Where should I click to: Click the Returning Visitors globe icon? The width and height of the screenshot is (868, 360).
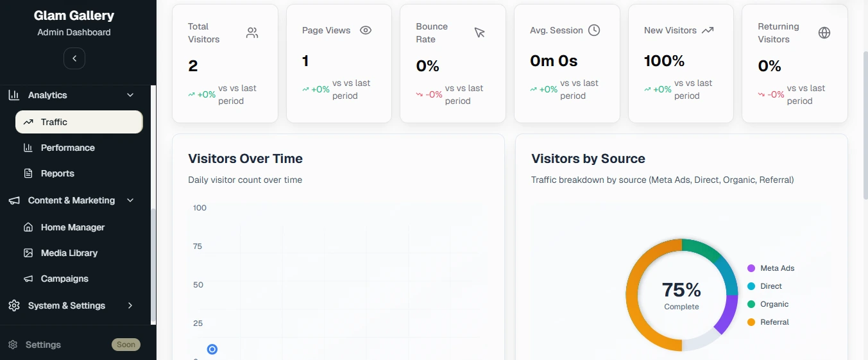(824, 33)
